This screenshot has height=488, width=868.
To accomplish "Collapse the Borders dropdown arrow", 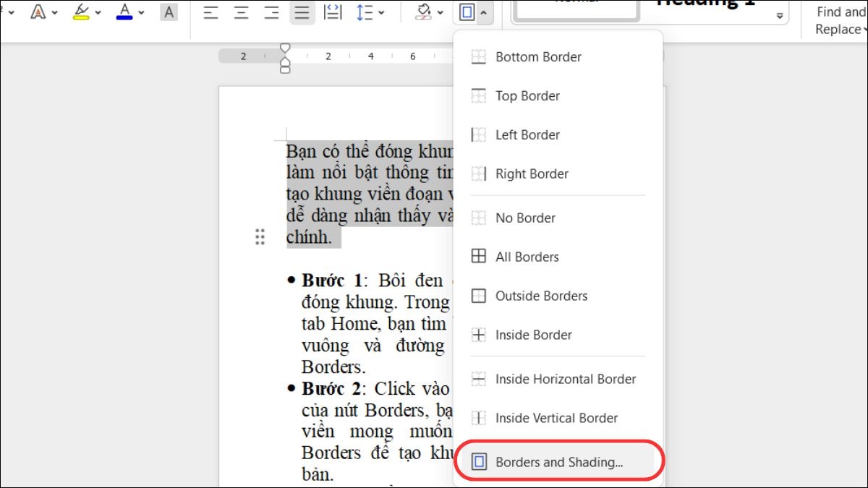I will (484, 12).
